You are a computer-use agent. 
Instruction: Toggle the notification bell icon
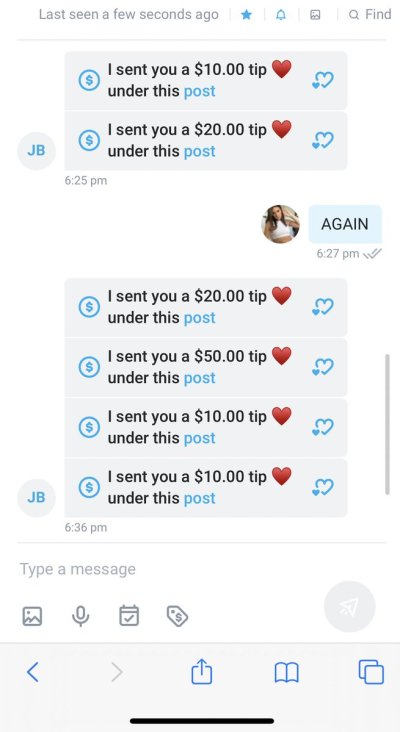click(x=281, y=15)
